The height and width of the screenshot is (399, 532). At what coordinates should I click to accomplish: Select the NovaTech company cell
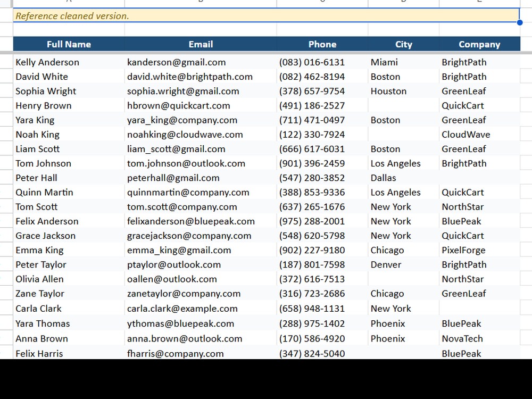click(479, 338)
